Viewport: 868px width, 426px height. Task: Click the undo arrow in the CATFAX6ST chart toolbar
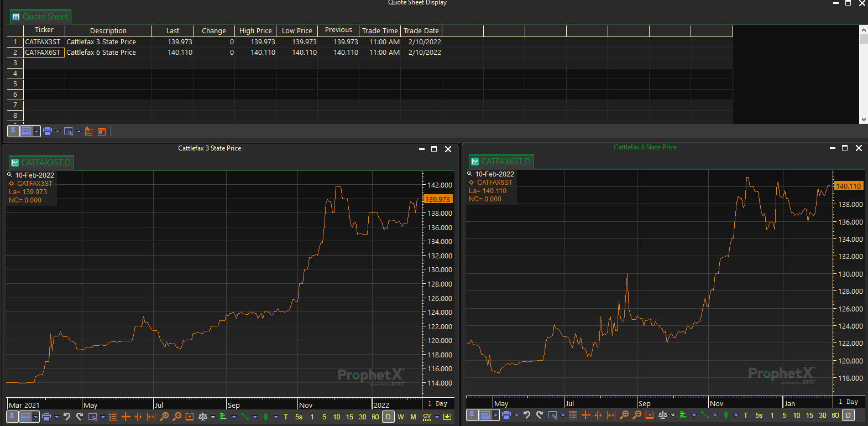pyautogui.click(x=527, y=415)
